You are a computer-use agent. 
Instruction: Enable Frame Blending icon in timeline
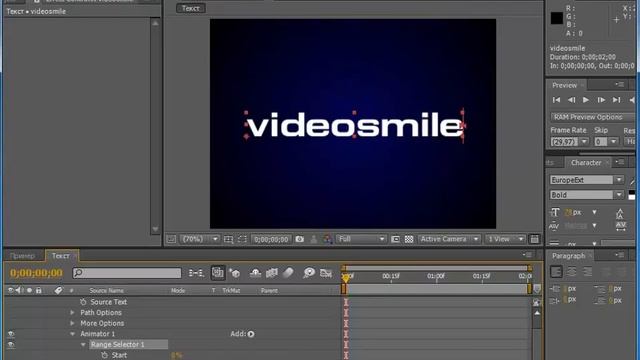click(271, 273)
